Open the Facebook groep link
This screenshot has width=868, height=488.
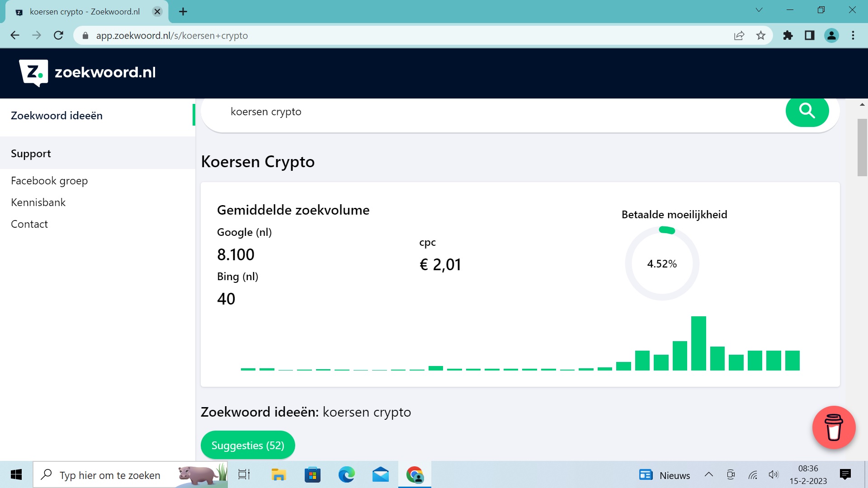49,181
